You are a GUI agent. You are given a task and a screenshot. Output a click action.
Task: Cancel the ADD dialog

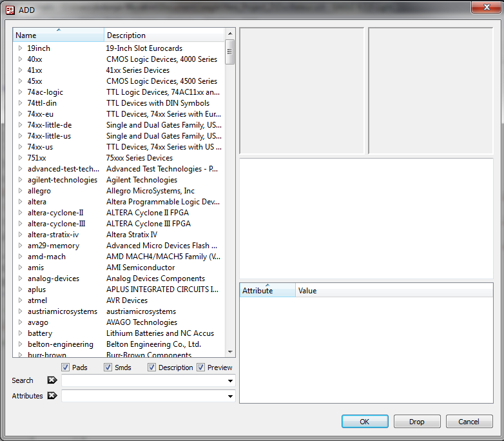[x=469, y=422]
